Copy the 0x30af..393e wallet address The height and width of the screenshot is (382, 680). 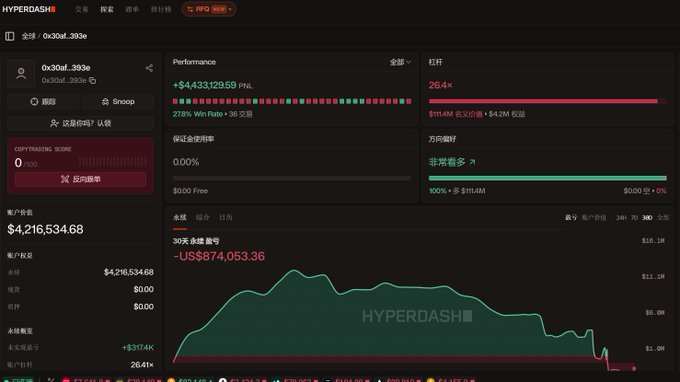[92, 81]
